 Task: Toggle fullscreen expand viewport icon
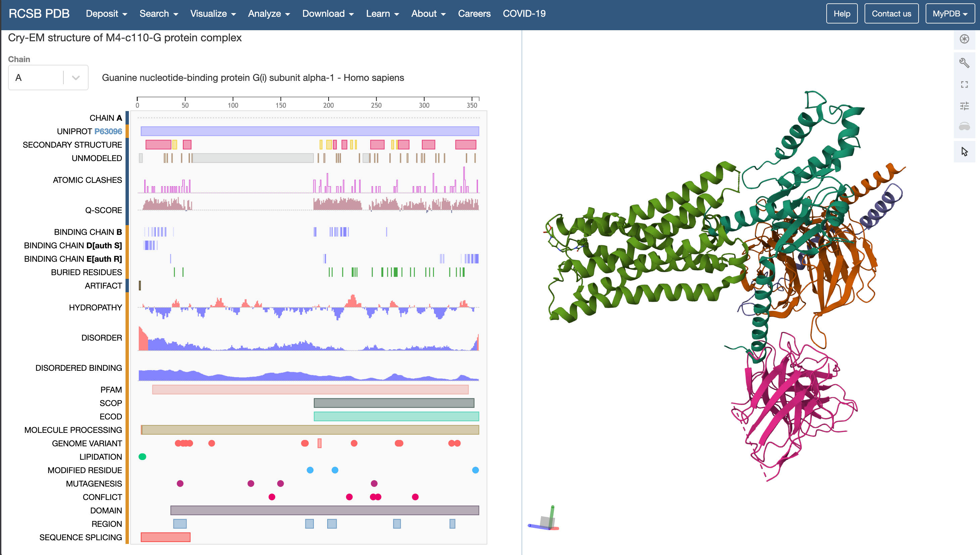pos(964,84)
